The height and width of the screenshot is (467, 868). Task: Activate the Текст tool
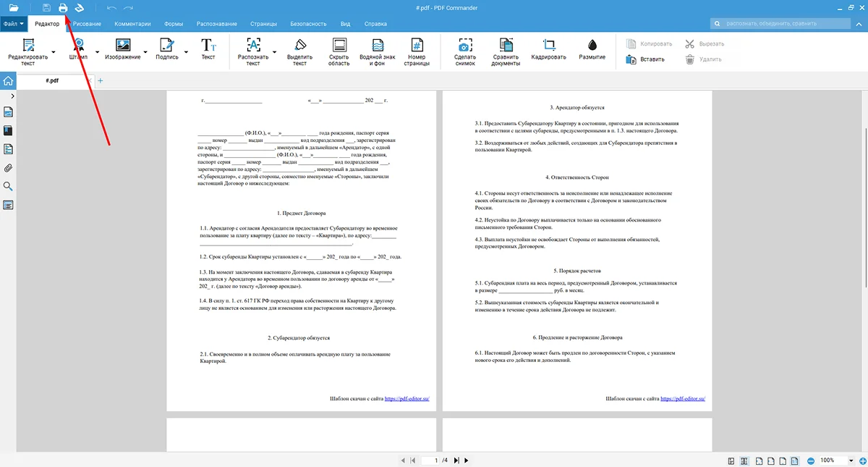pos(208,49)
